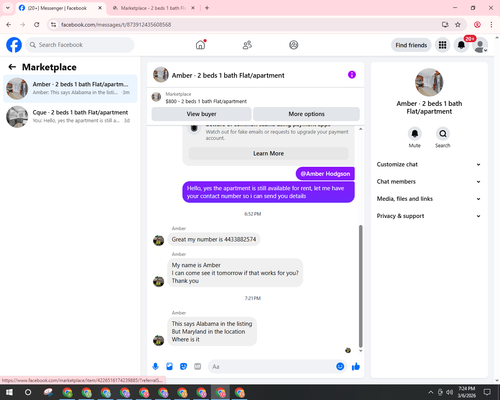Expand Media, files and links section
This screenshot has width=500, height=400.
click(x=429, y=199)
